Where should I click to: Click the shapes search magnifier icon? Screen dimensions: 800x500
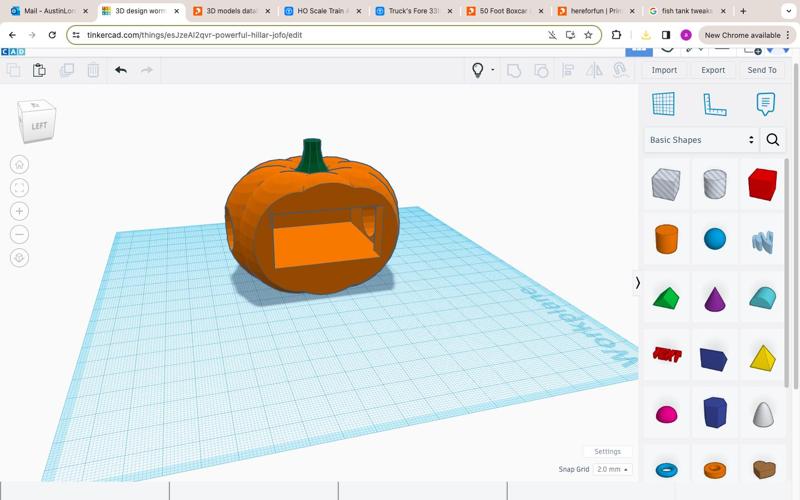click(772, 140)
